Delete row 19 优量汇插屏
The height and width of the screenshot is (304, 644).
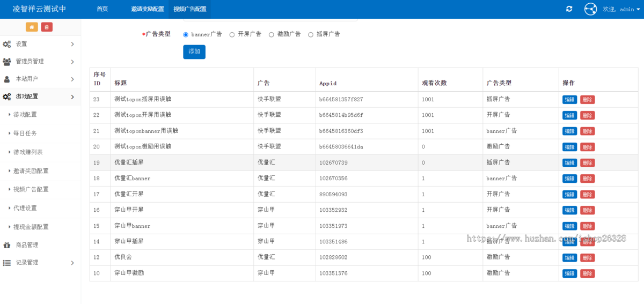(x=587, y=163)
